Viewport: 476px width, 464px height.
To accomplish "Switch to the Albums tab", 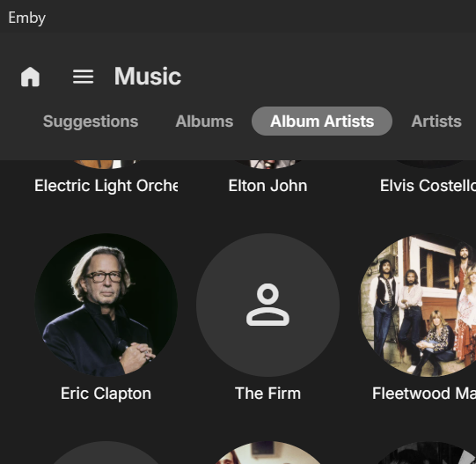I will 204,122.
